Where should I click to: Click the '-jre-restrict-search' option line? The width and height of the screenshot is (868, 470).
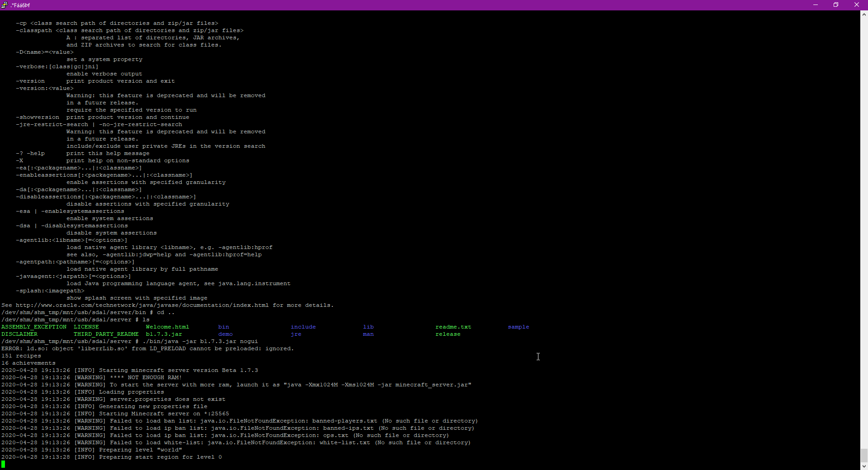99,124
